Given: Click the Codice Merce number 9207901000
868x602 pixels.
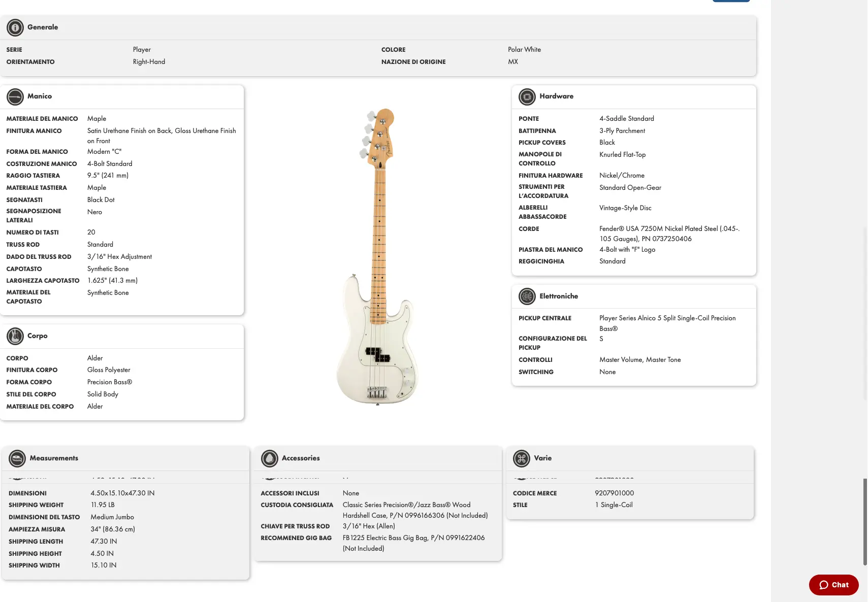Looking at the screenshot, I should (x=614, y=493).
